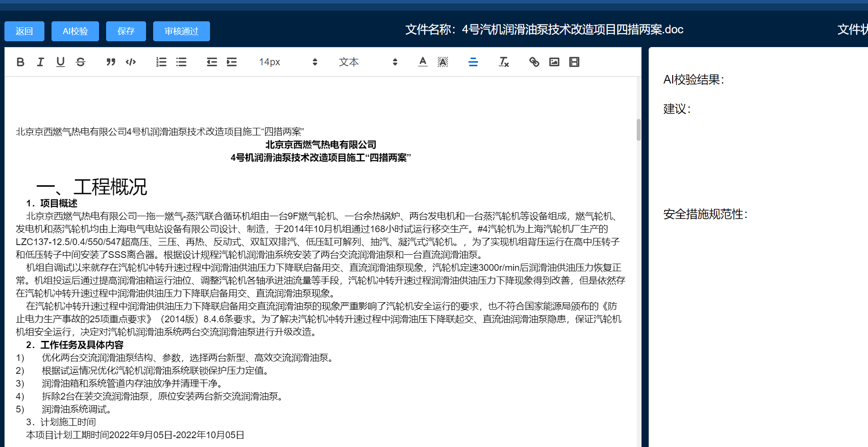The image size is (868, 447).
Task: Click the 返回 button
Action: [24, 31]
